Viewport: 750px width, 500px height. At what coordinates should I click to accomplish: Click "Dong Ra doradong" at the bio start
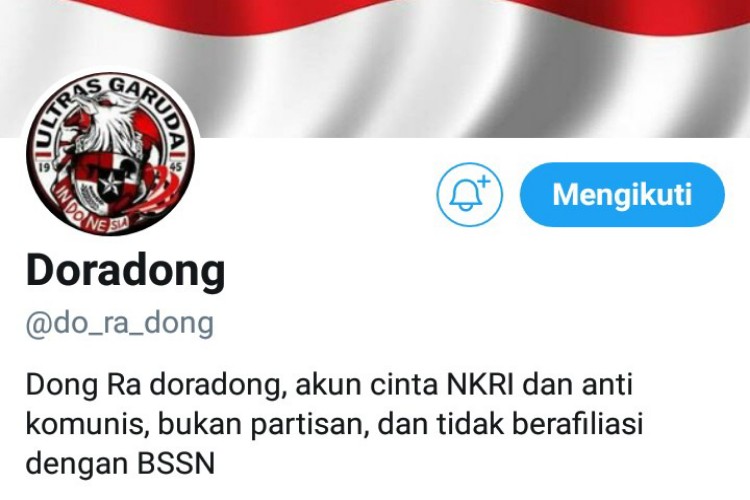pyautogui.click(x=153, y=386)
